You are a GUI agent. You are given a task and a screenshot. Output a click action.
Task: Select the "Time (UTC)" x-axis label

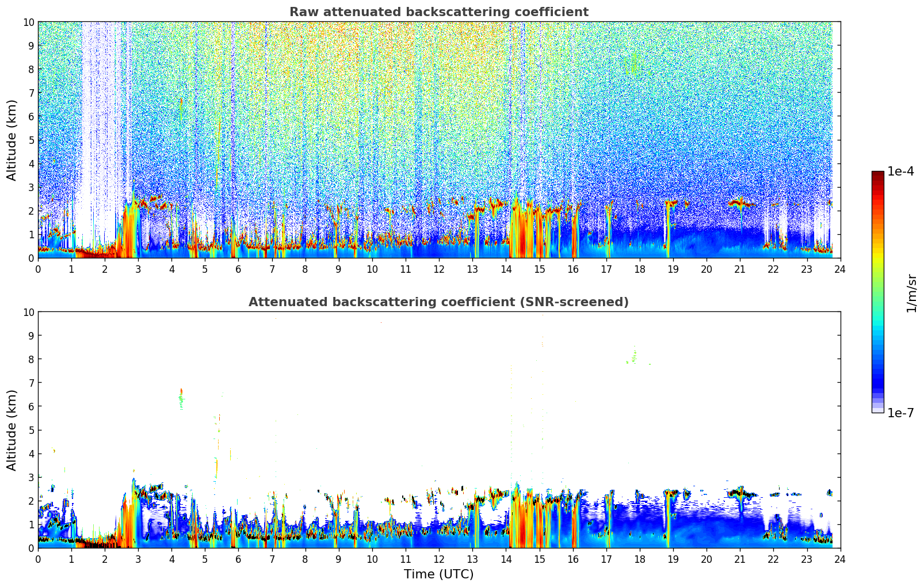(x=438, y=574)
